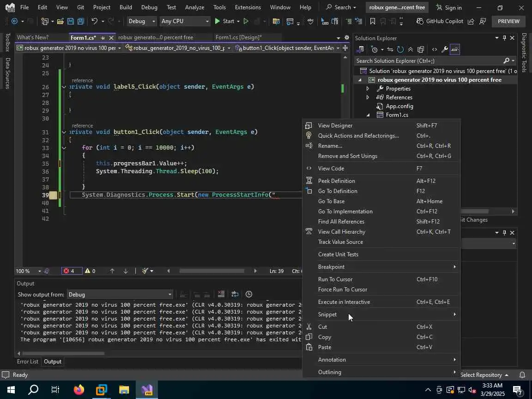Click the Save All icon in toolbar
Image resolution: width=532 pixels, height=399 pixels.
(81, 21)
